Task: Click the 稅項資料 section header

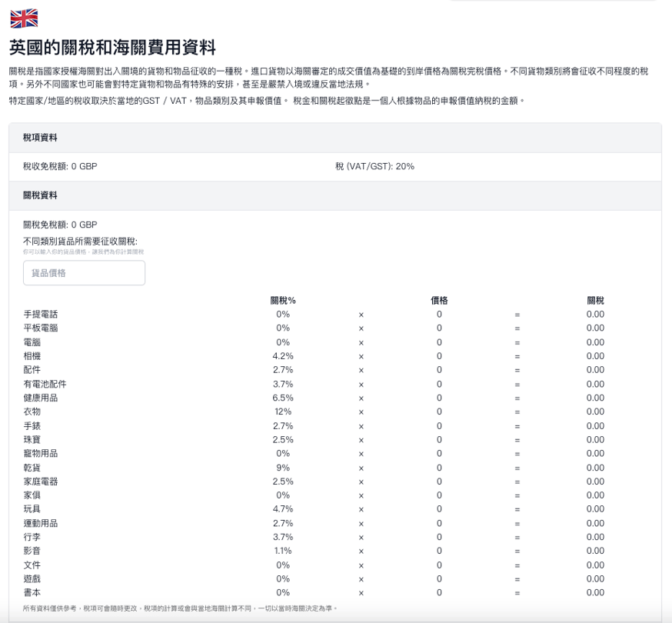Action: coord(40,138)
